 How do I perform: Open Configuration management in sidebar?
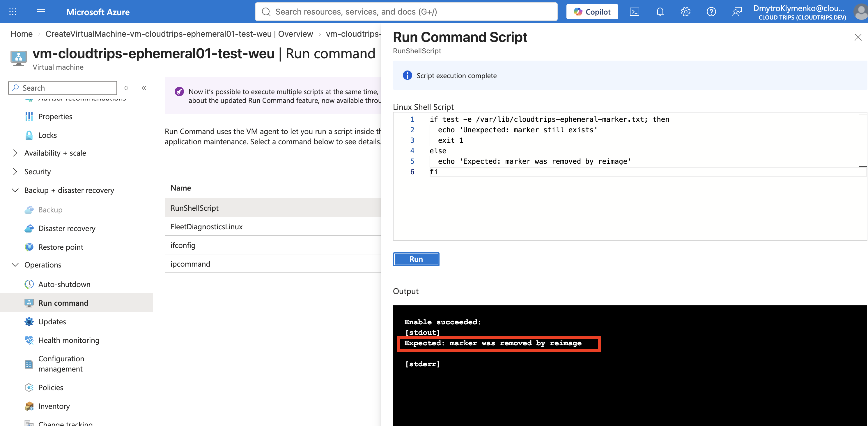(61, 364)
